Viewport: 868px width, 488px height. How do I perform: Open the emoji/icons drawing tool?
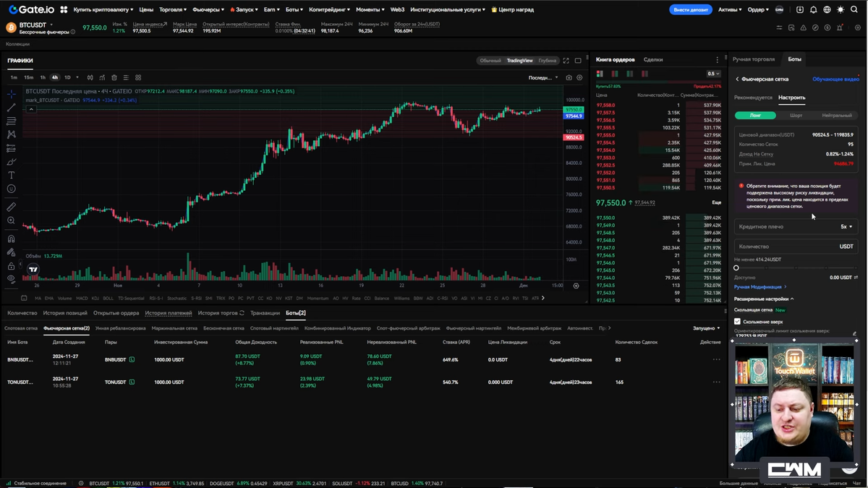pos(11,189)
